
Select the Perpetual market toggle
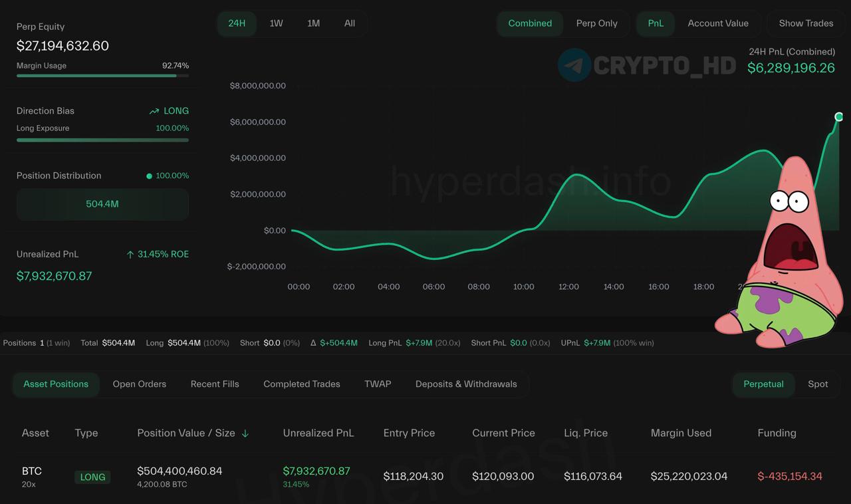tap(763, 384)
